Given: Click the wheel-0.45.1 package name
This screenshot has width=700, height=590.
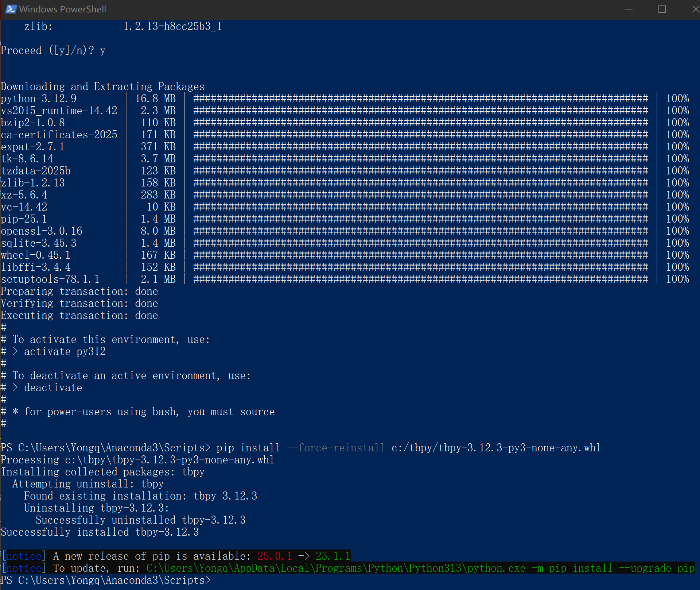Looking at the screenshot, I should coord(36,255).
